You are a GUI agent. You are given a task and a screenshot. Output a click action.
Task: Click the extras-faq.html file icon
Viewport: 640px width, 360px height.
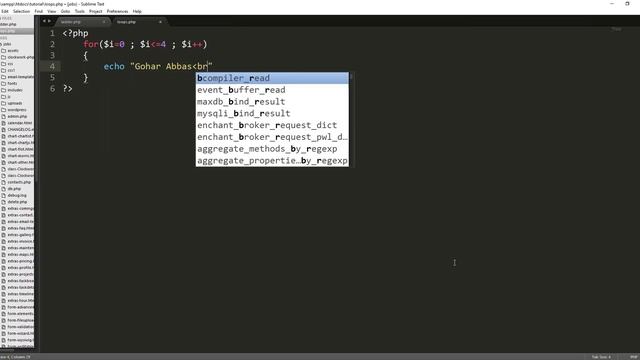pos(4,228)
